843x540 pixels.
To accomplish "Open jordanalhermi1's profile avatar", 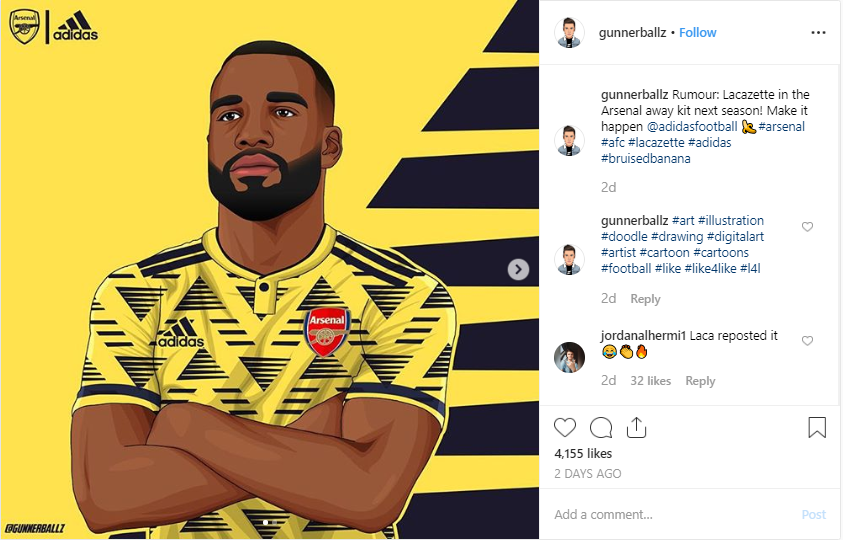I will 569,357.
